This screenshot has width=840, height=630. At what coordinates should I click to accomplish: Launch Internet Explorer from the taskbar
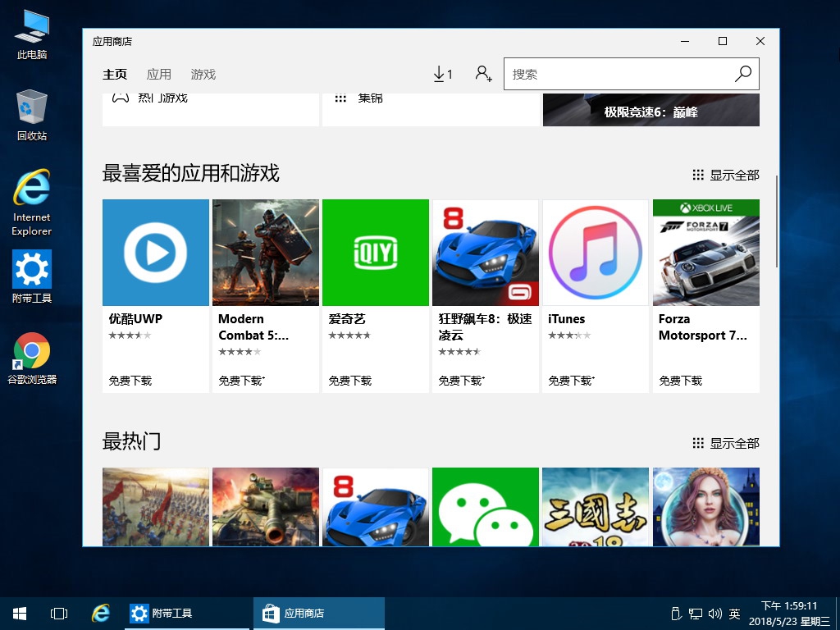click(x=100, y=614)
